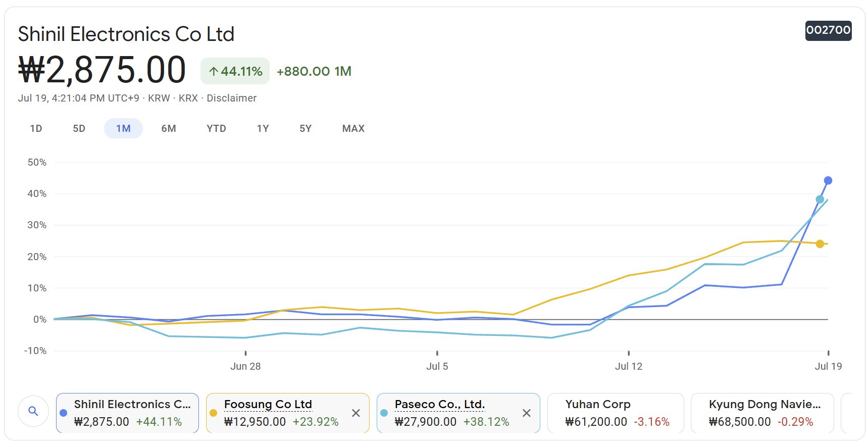The width and height of the screenshot is (868, 446).
Task: Click the 002700 ticker badge
Action: [x=828, y=30]
